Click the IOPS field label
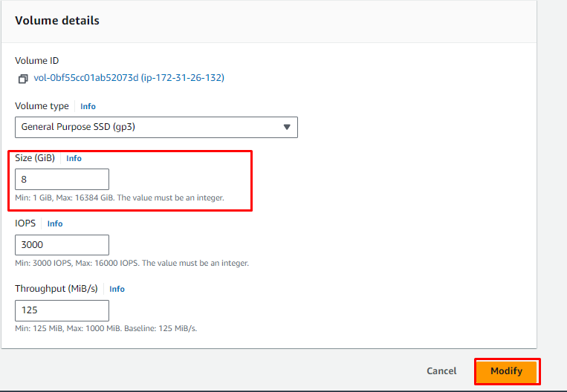 (25, 223)
